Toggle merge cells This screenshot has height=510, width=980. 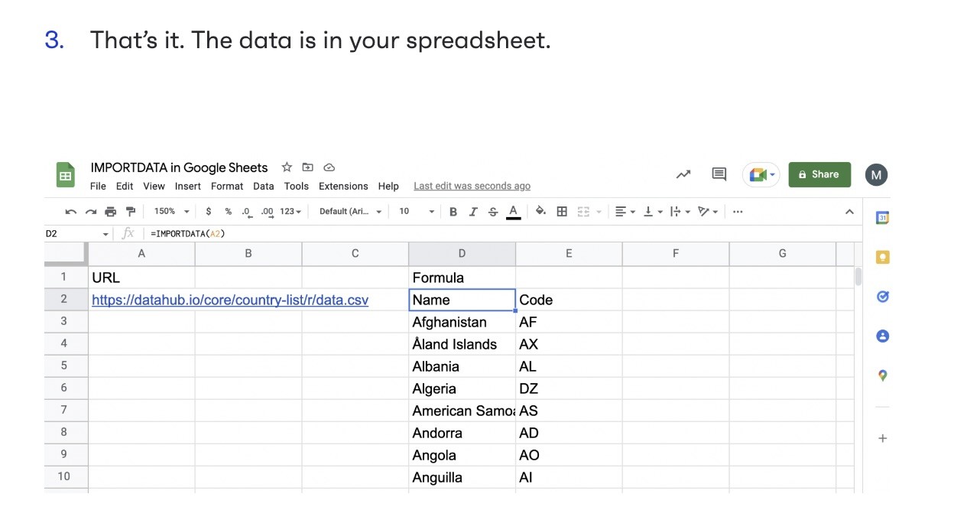click(x=583, y=211)
